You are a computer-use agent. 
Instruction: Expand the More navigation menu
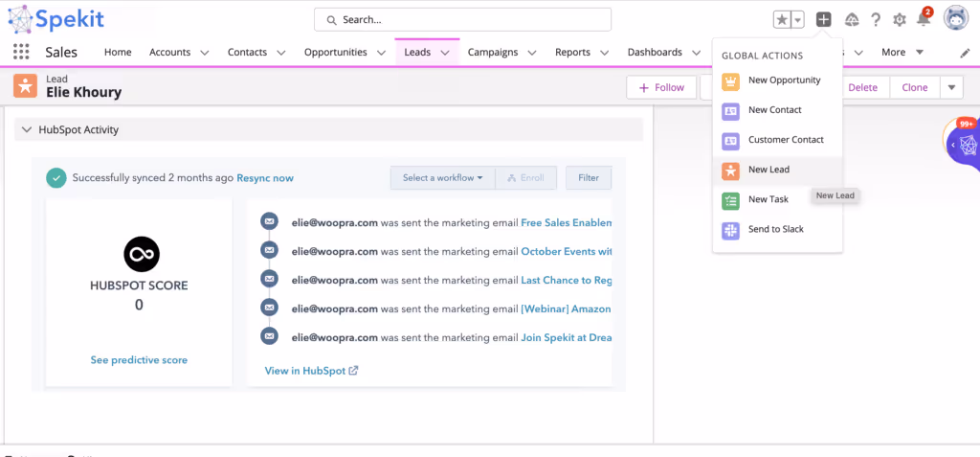[902, 52]
